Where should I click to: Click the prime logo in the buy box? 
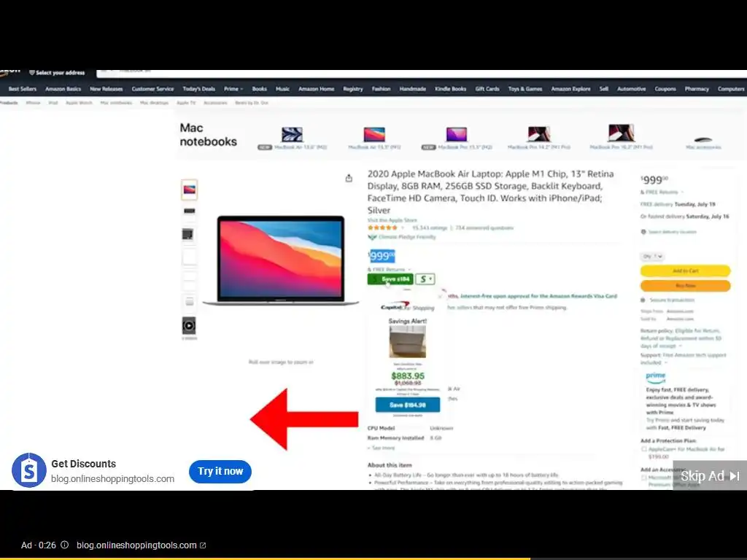[x=656, y=378]
